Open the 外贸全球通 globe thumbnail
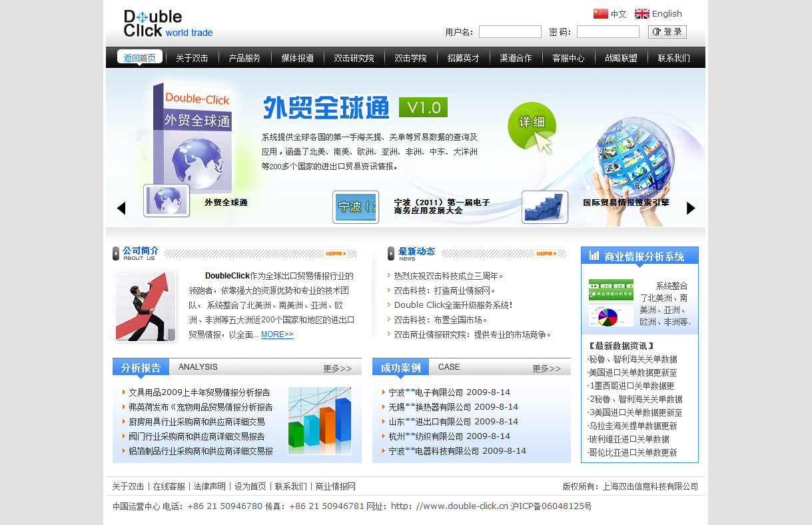The image size is (812, 525). (x=167, y=201)
